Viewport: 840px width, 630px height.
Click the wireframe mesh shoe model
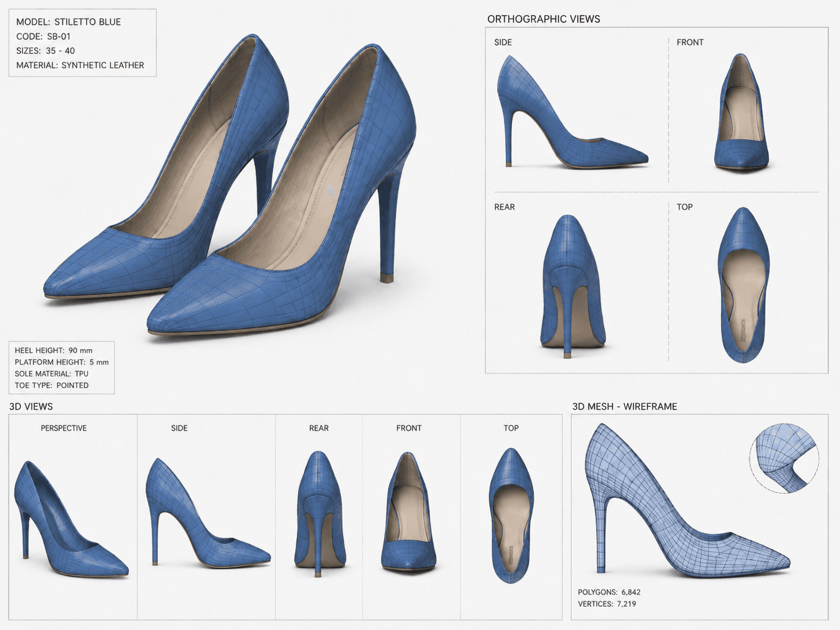pyautogui.click(x=687, y=501)
